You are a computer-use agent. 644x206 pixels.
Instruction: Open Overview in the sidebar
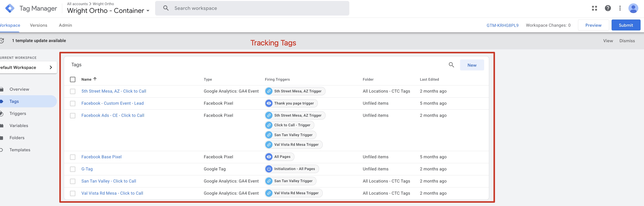19,89
